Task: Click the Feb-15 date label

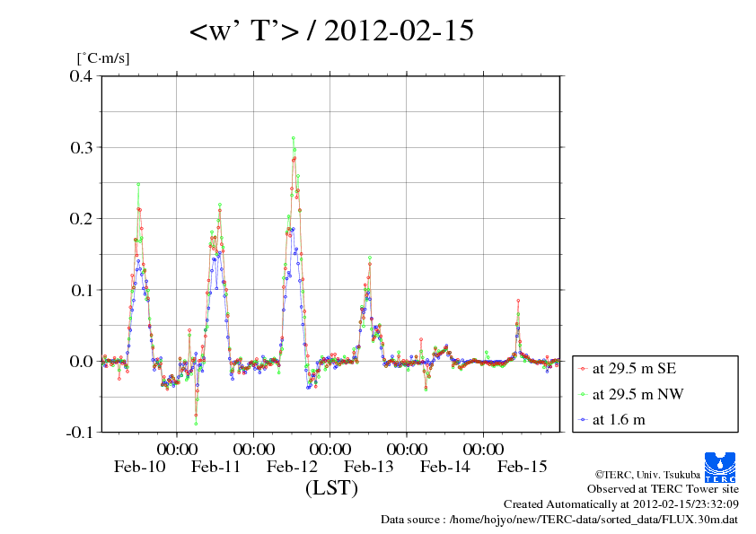Action: click(x=523, y=467)
